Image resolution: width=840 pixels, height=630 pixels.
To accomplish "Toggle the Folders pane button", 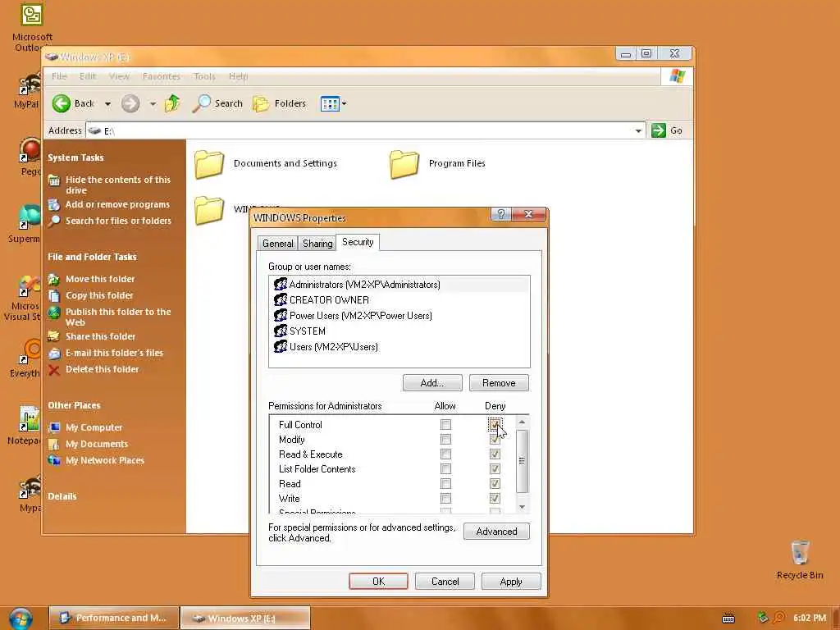I will 279,103.
